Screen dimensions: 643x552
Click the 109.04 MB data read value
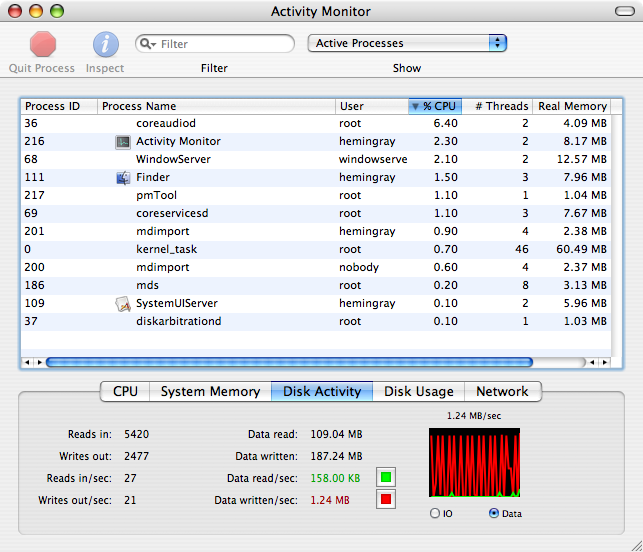click(336, 434)
